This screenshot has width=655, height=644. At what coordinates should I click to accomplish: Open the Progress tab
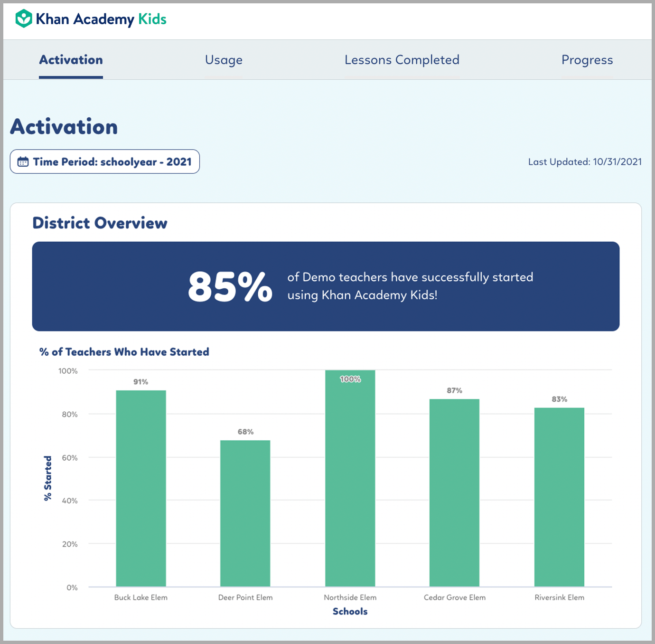[x=587, y=60]
